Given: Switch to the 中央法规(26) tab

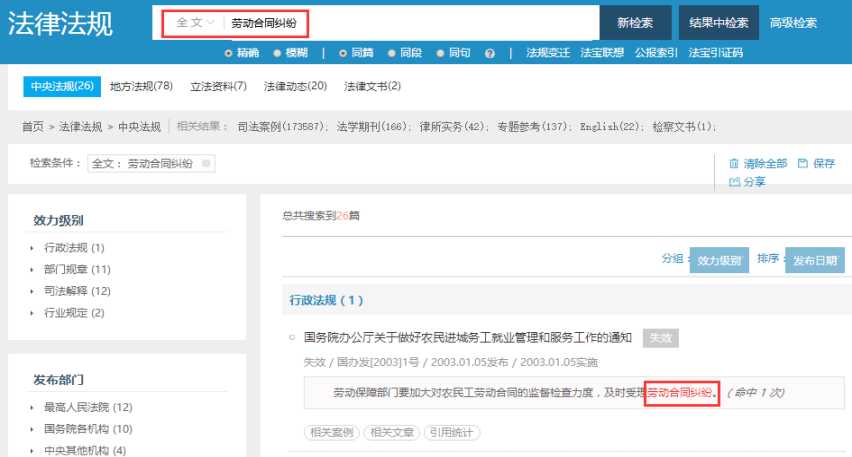Looking at the screenshot, I should coord(62,86).
